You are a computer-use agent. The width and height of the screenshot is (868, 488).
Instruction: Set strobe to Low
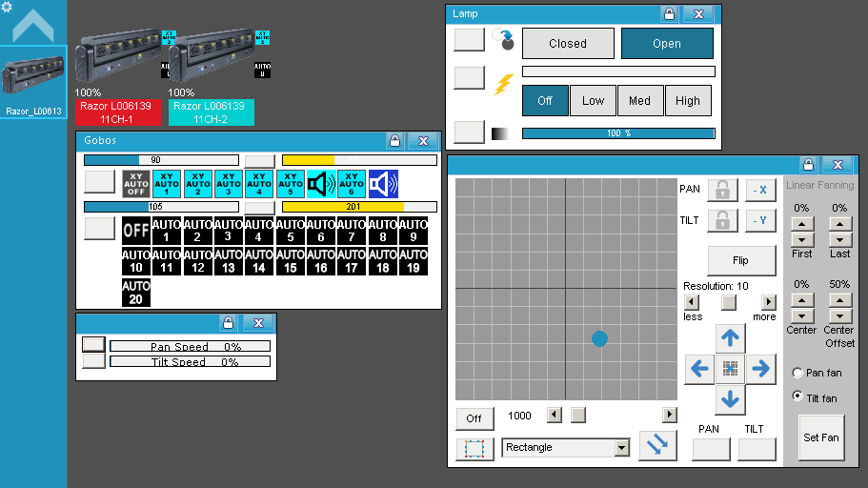593,100
